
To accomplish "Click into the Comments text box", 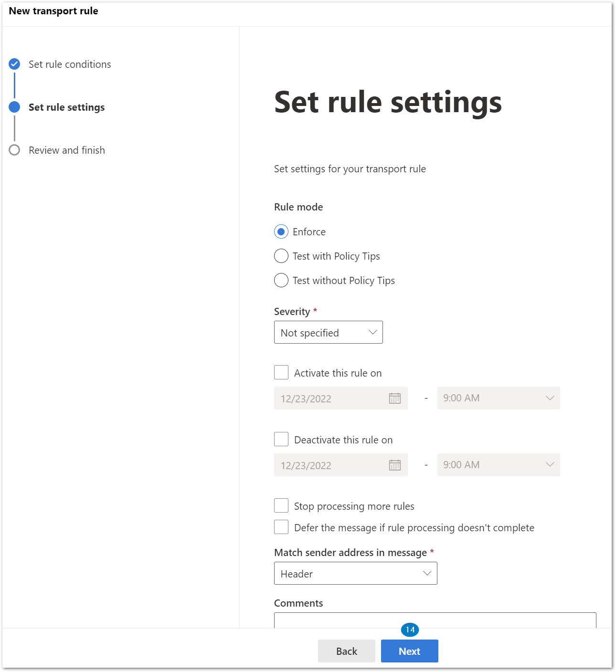I will click(x=435, y=620).
